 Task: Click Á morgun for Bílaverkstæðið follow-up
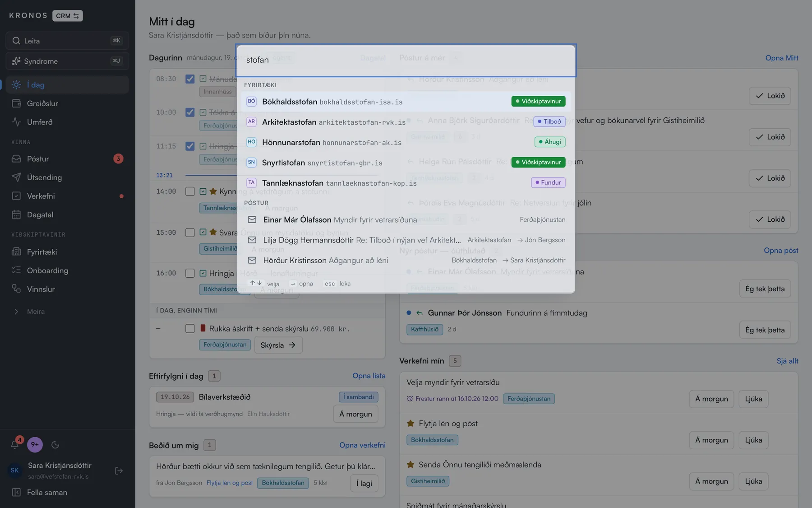click(x=355, y=414)
